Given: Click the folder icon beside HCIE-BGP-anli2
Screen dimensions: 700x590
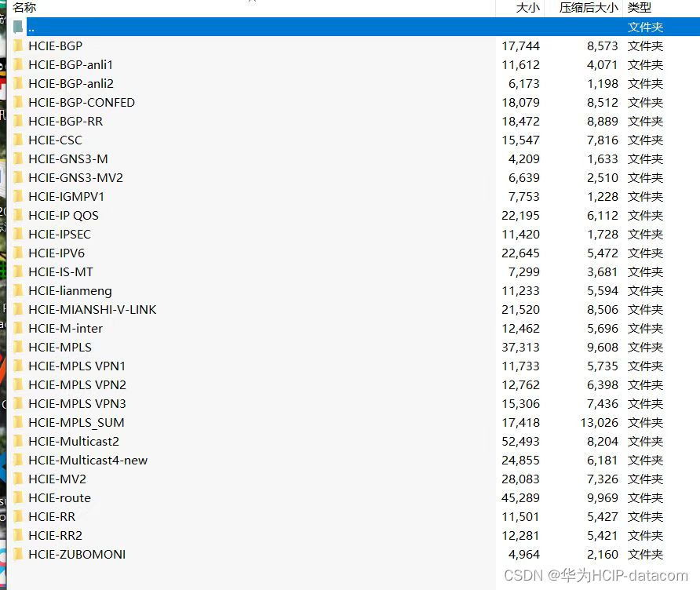Looking at the screenshot, I should pos(18,83).
